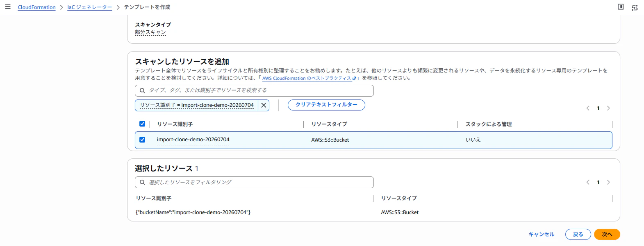Open AWS CloudFormation のベストプラクティス link
Image resolution: width=644 pixels, height=246 pixels.
point(309,78)
